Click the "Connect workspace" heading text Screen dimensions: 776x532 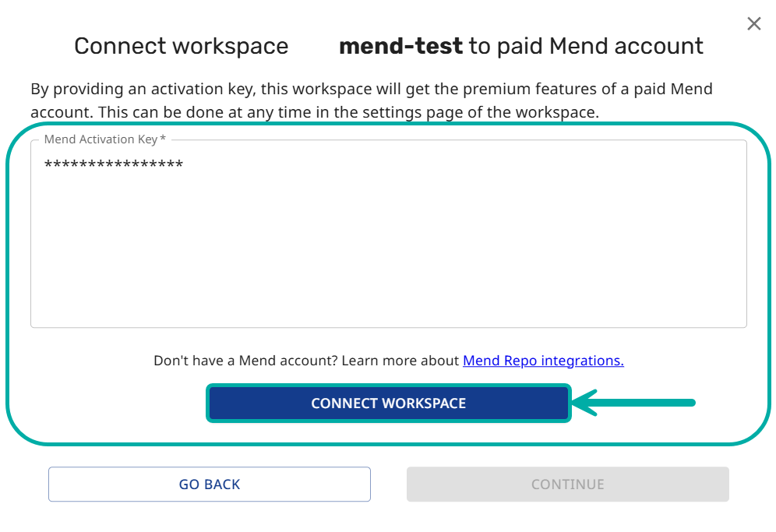[x=181, y=46]
